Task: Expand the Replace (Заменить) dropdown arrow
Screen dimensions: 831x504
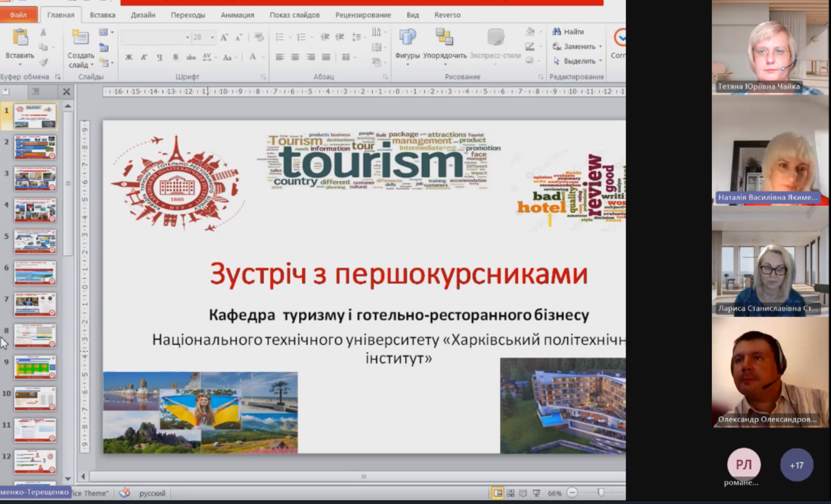Action: click(x=600, y=47)
